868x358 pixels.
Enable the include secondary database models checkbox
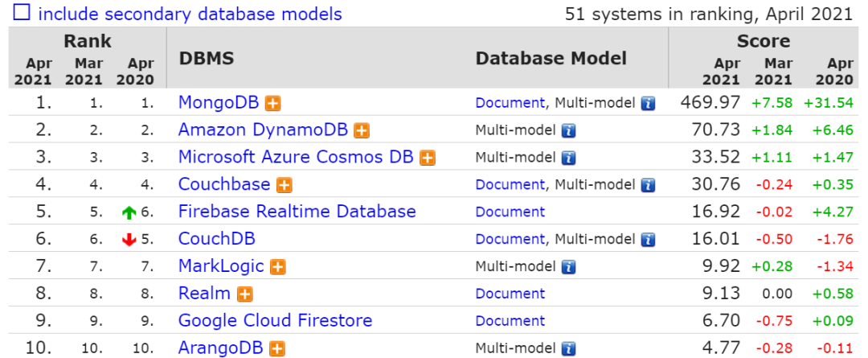click(21, 14)
